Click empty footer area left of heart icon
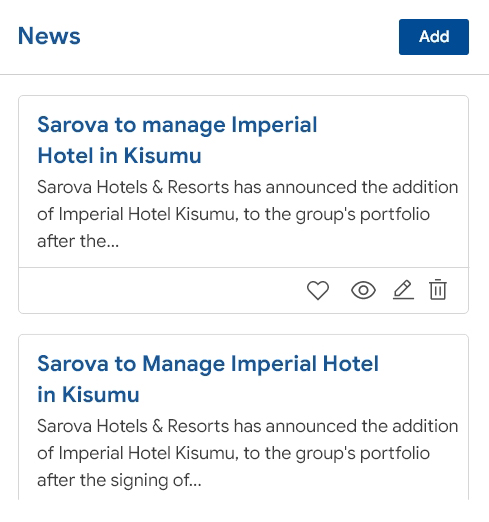This screenshot has width=489, height=522. [160, 290]
